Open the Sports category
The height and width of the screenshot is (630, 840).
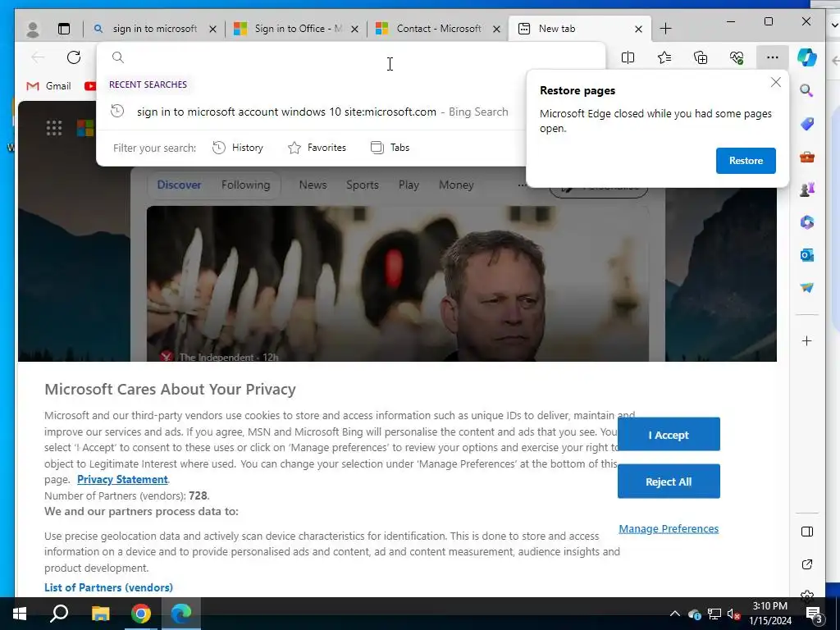coord(362,185)
